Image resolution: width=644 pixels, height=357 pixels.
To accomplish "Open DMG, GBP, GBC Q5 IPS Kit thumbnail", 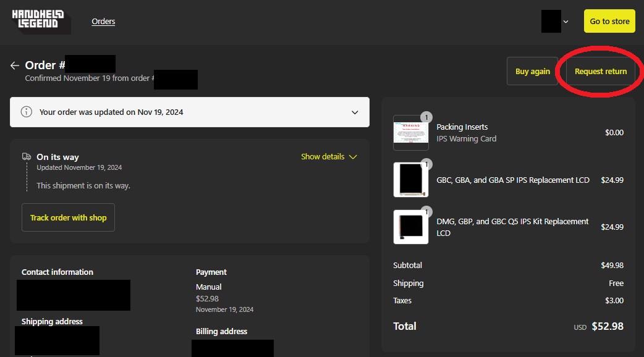I will (411, 227).
